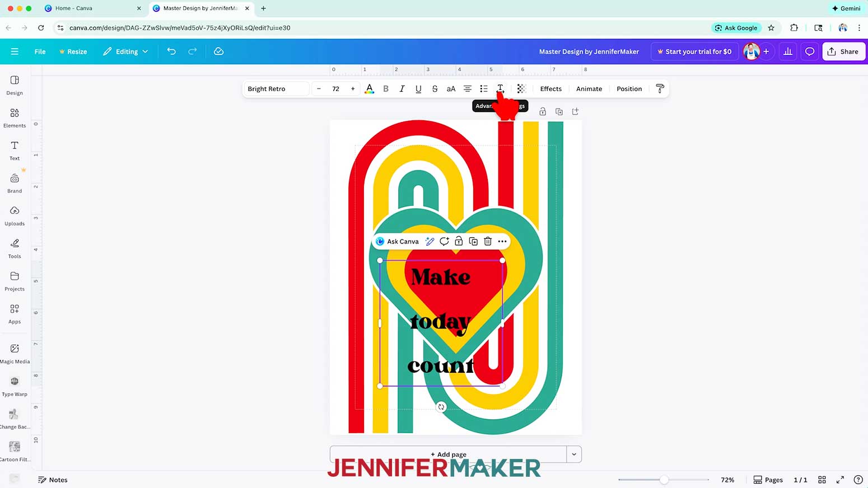Click the Magic Write wand icon
This screenshot has width=868, height=488.
click(x=430, y=242)
